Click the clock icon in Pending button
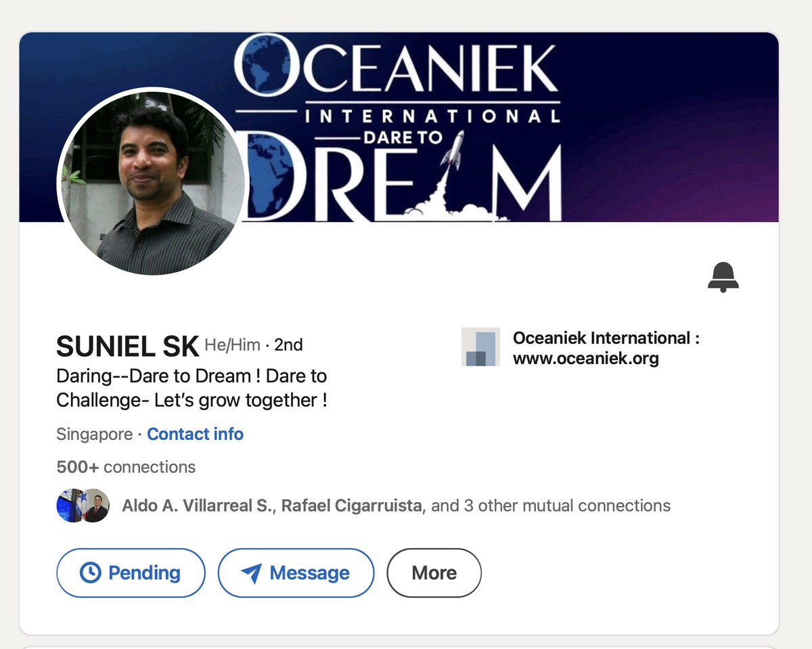The image size is (812, 649). coord(90,573)
